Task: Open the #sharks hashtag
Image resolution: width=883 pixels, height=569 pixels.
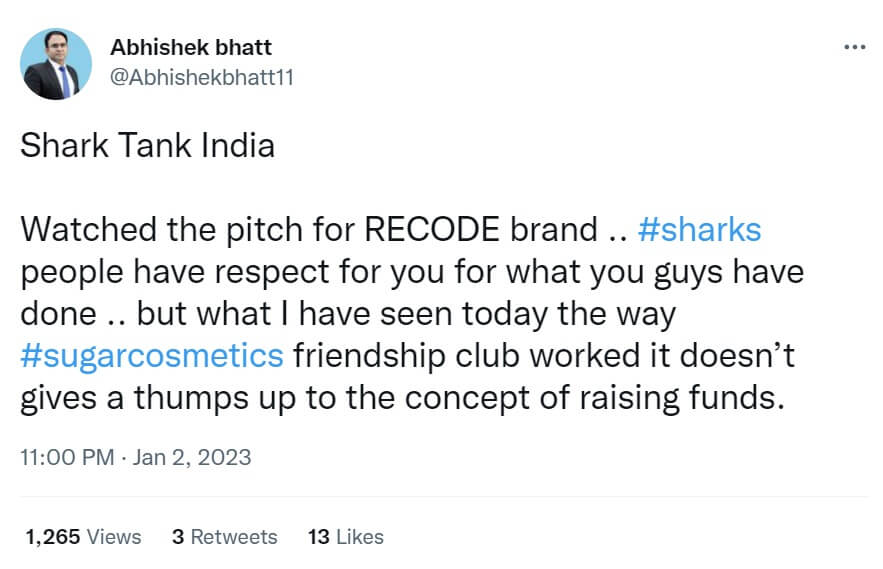Action: (x=698, y=230)
